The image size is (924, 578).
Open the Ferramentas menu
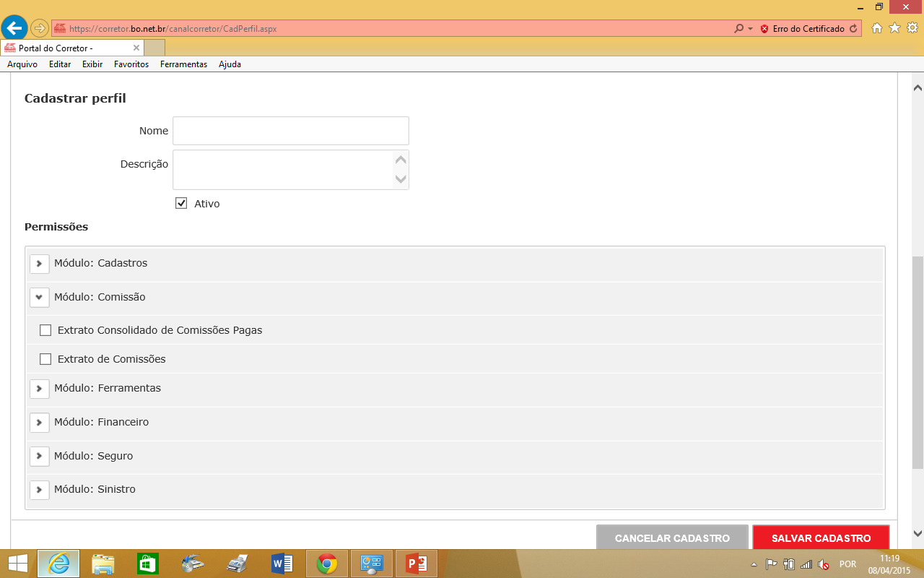183,64
